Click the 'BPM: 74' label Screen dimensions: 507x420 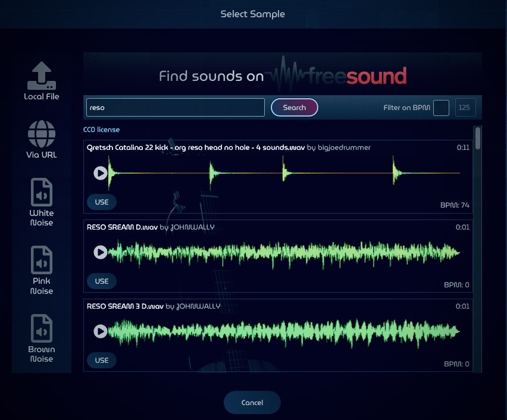pyautogui.click(x=455, y=205)
